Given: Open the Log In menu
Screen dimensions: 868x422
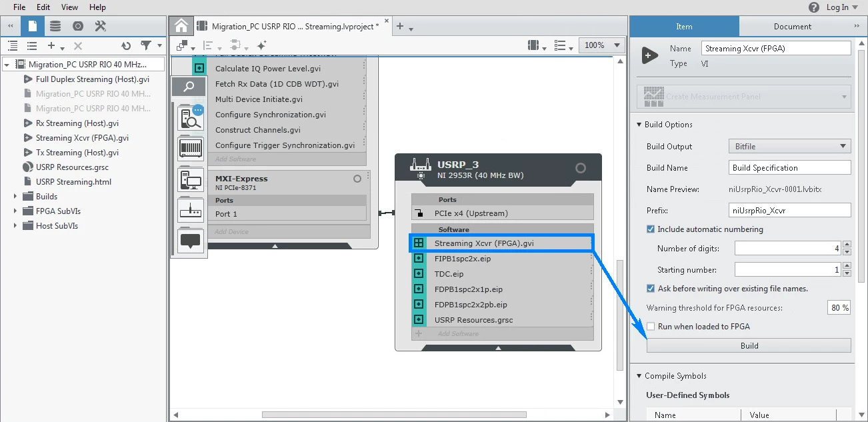Looking at the screenshot, I should pyautogui.click(x=842, y=7).
